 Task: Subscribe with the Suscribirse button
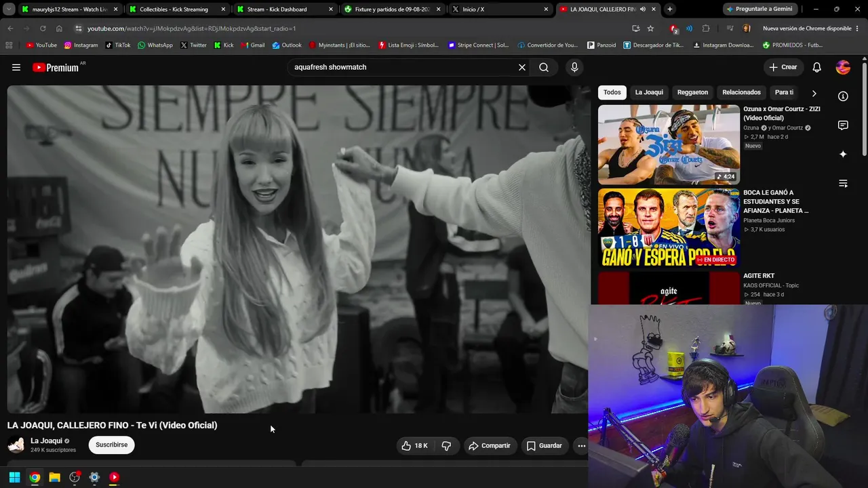coord(111,445)
